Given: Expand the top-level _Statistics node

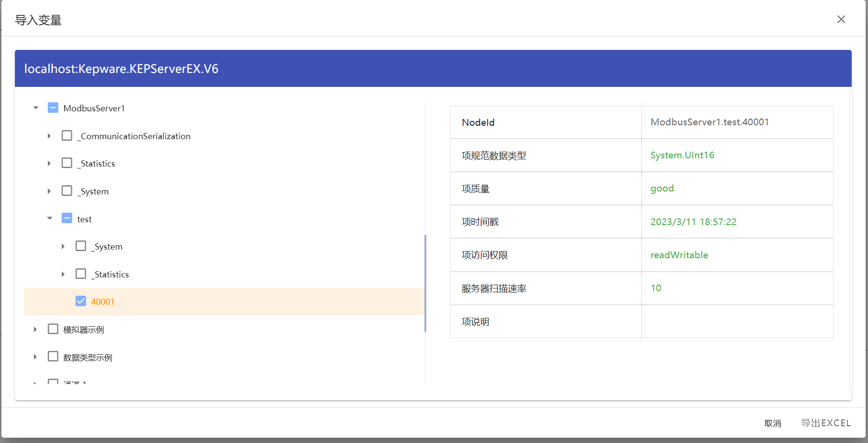Looking at the screenshot, I should pyautogui.click(x=49, y=164).
